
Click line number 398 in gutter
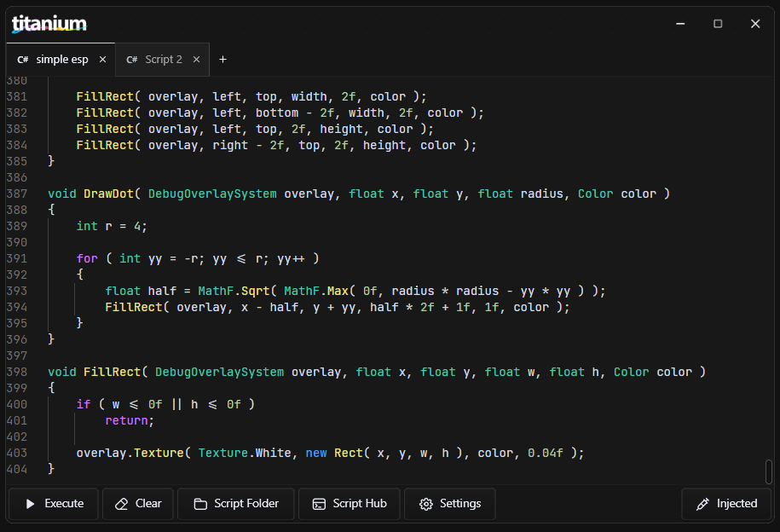[17, 372]
